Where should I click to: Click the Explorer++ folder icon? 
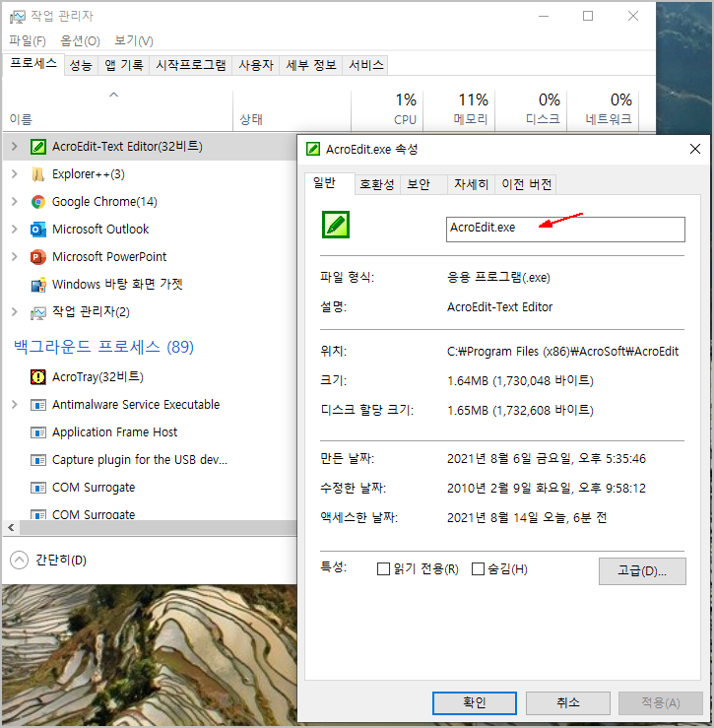click(38, 174)
